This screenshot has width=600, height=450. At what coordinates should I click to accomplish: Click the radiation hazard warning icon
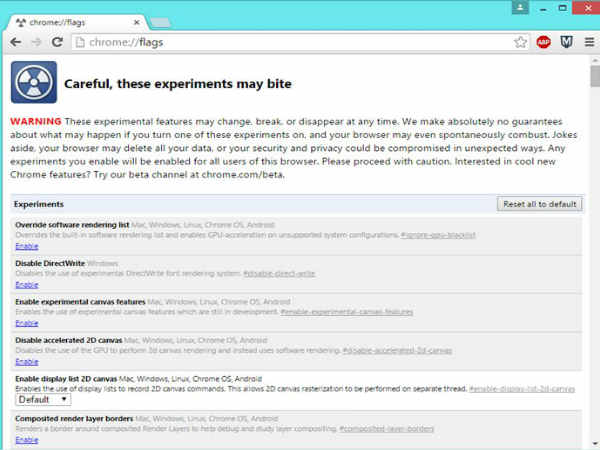[x=34, y=82]
